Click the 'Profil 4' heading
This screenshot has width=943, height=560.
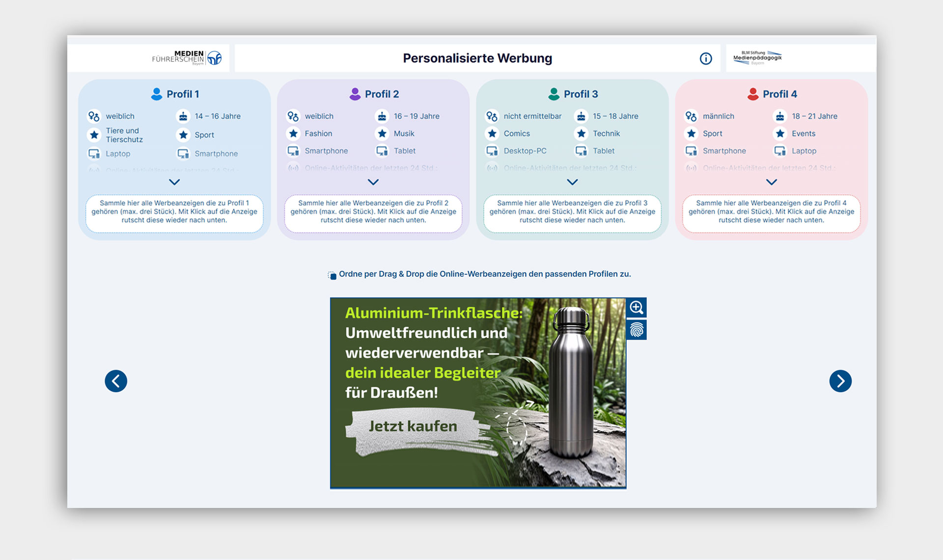pos(780,94)
